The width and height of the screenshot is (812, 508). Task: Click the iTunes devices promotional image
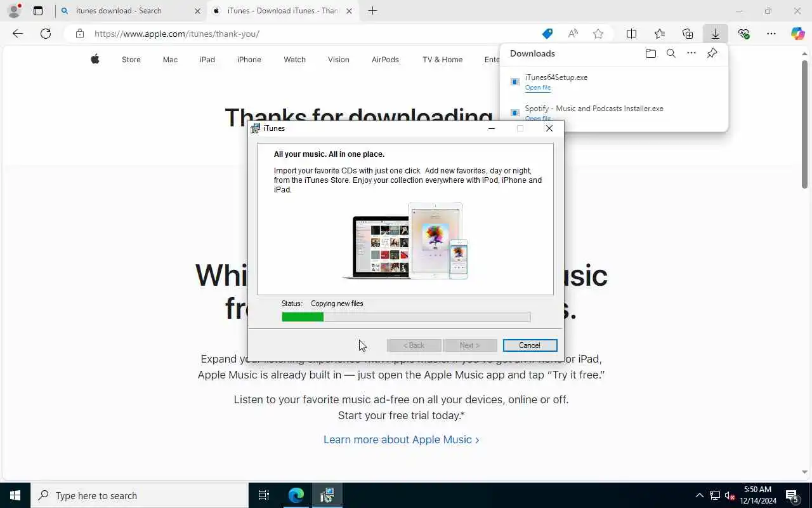pos(405,241)
